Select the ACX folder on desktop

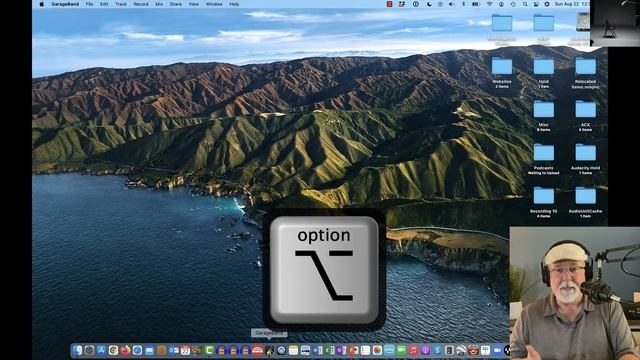click(x=585, y=110)
